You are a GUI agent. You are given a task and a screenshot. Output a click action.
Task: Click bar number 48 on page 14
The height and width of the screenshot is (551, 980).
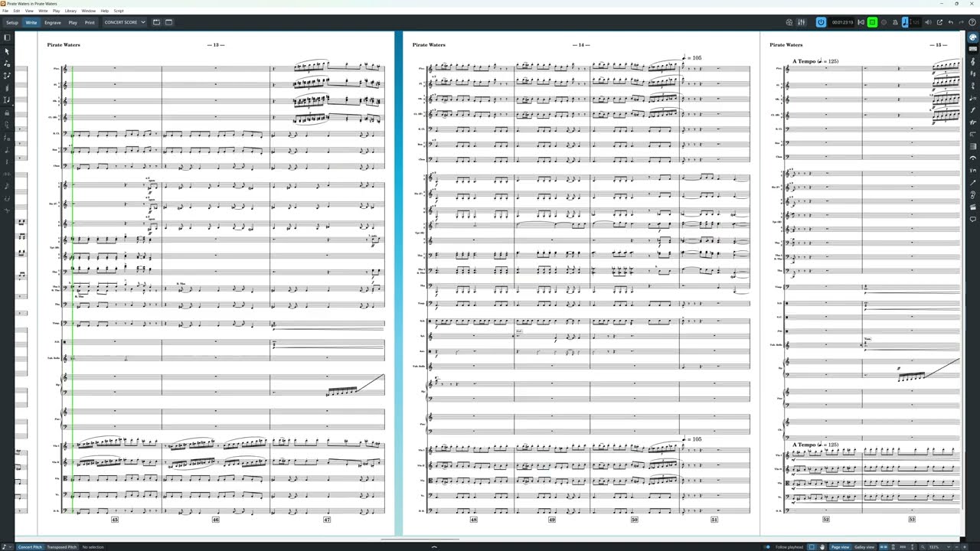[x=474, y=520]
